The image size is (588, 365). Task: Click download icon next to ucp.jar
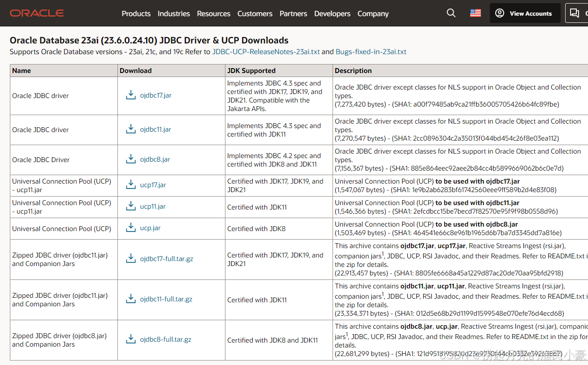pyautogui.click(x=131, y=228)
